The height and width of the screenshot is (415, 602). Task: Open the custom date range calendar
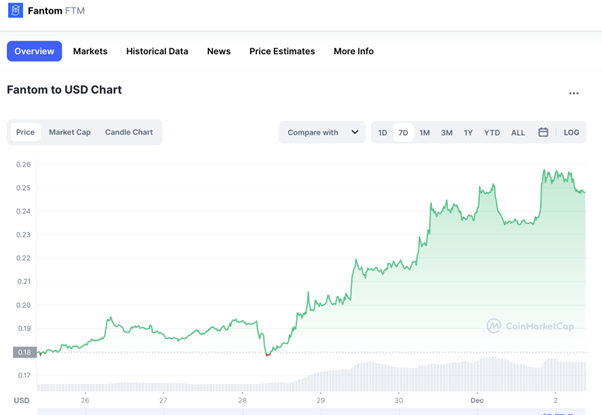543,132
